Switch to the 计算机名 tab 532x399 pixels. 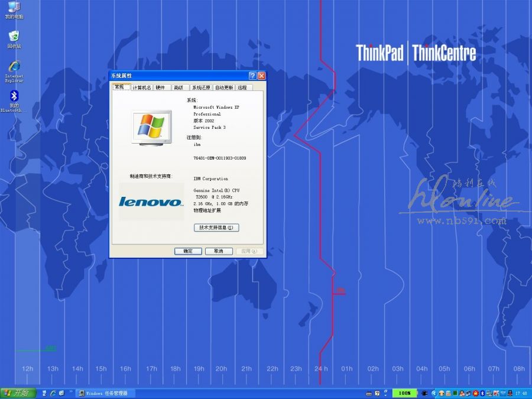click(x=142, y=87)
